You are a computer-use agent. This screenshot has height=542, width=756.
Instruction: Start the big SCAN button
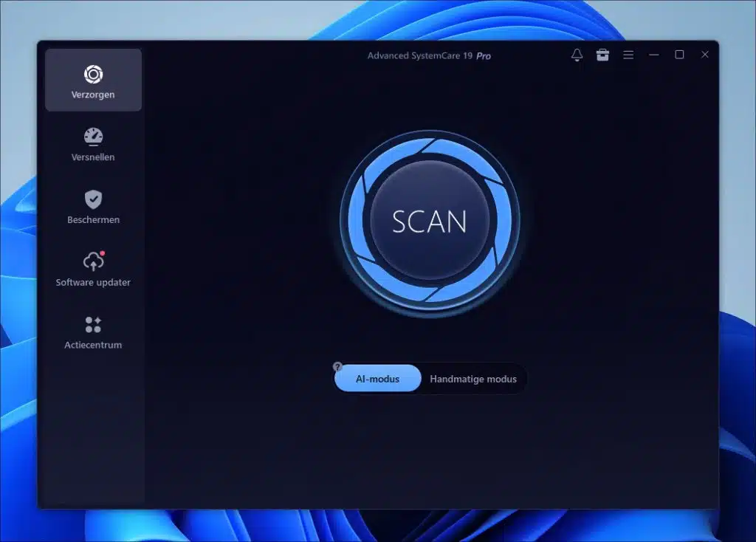(x=430, y=222)
